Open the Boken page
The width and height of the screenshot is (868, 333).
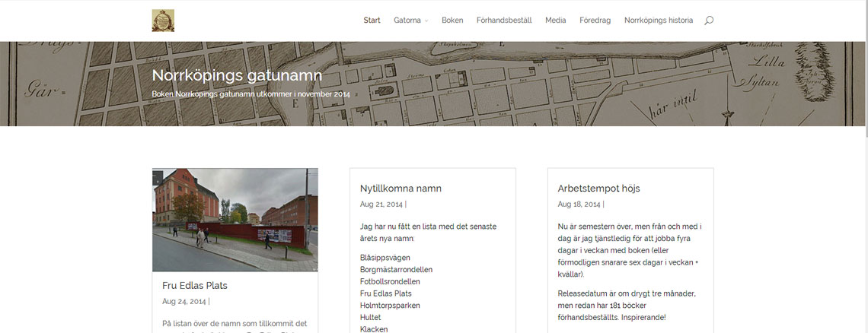tap(452, 21)
